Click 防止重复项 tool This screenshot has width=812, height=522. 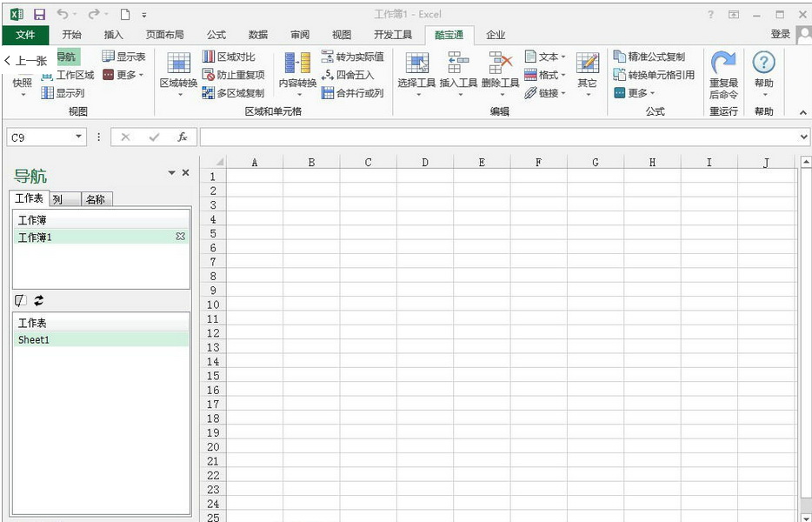pos(234,75)
